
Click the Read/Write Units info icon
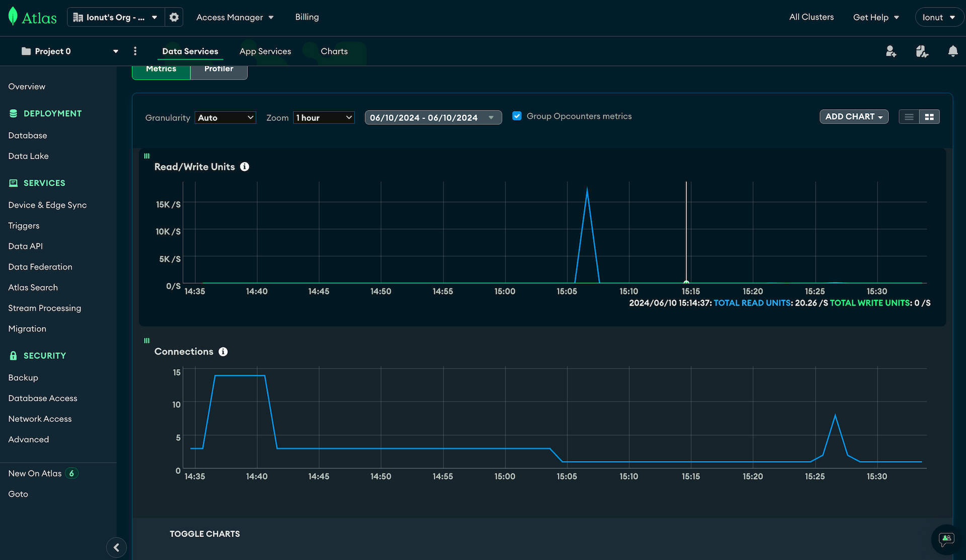click(245, 167)
